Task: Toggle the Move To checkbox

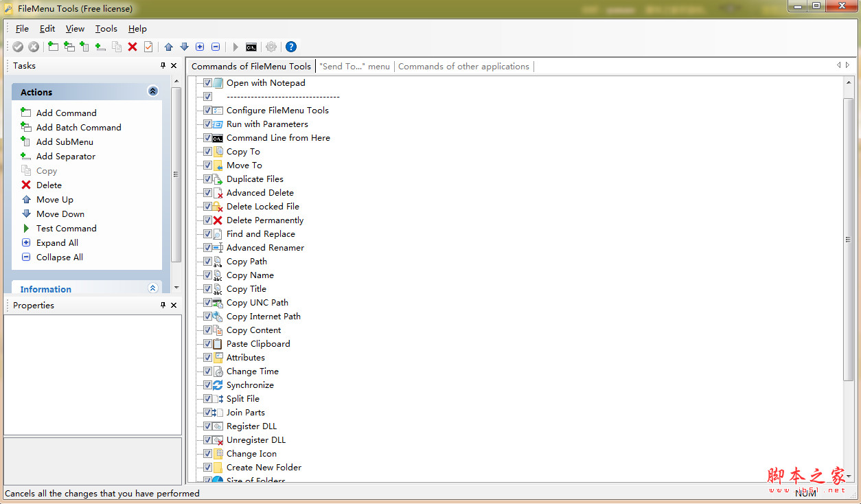Action: (207, 165)
